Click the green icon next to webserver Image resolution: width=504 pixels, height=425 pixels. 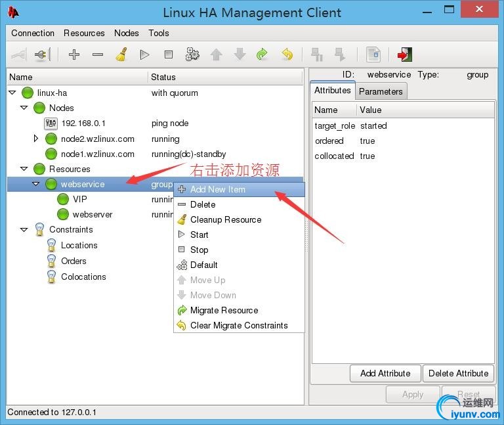tap(63, 214)
